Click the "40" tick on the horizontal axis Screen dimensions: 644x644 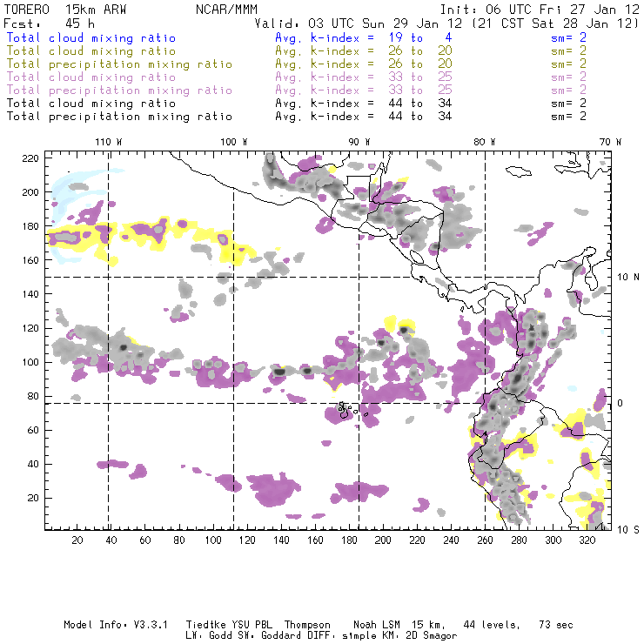pos(111,540)
